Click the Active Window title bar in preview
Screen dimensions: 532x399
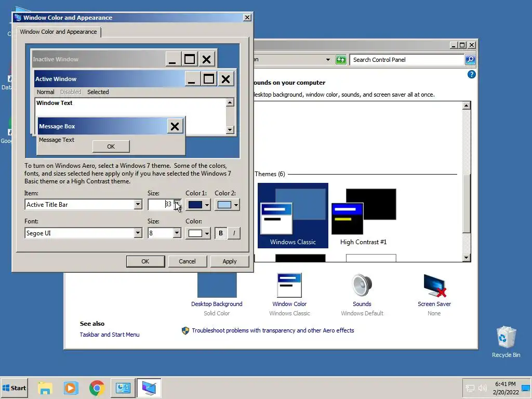coord(109,79)
